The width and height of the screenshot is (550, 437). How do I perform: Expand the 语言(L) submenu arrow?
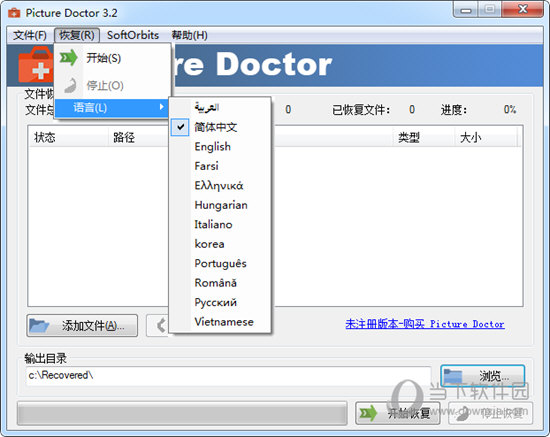161,107
